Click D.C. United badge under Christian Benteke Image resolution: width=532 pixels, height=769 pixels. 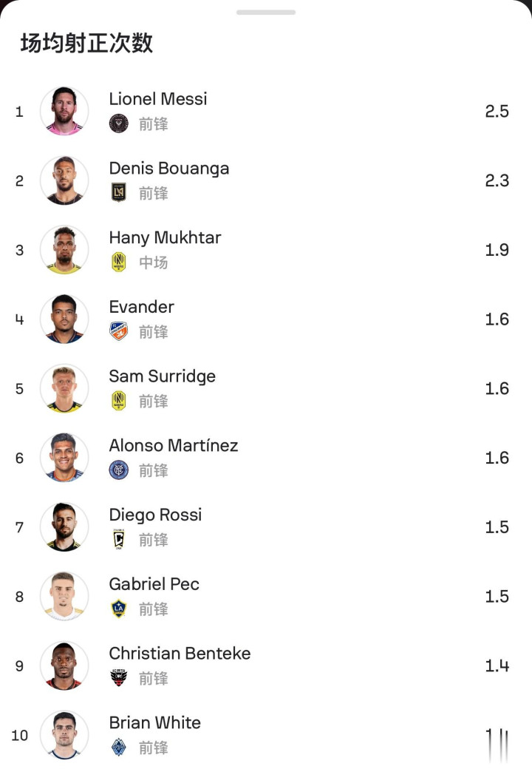click(118, 678)
